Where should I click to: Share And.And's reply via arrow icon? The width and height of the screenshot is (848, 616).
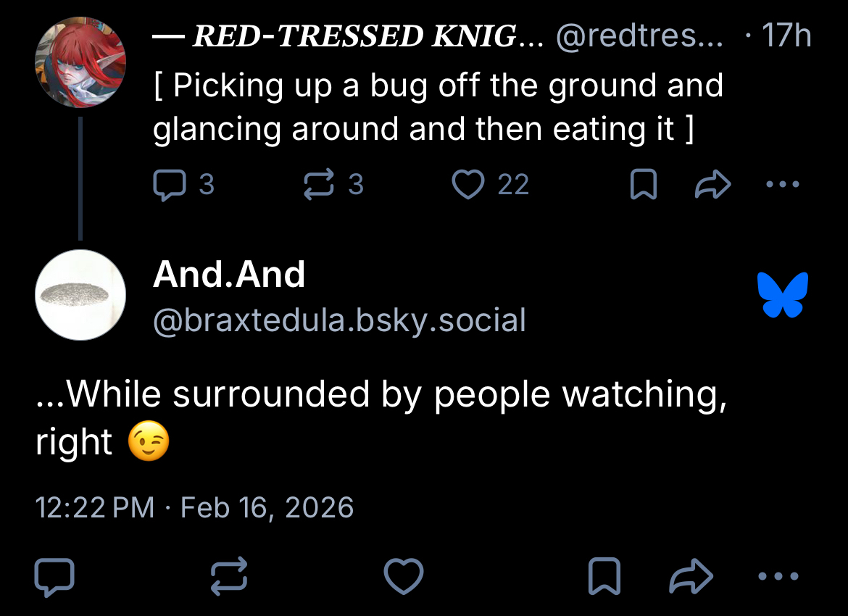point(691,578)
